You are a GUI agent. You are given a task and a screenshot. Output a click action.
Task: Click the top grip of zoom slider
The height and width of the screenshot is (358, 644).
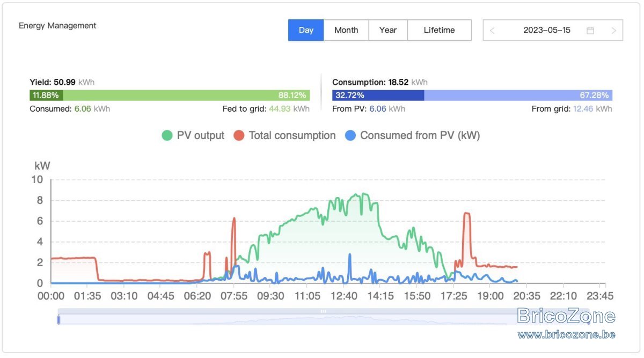coord(324,311)
